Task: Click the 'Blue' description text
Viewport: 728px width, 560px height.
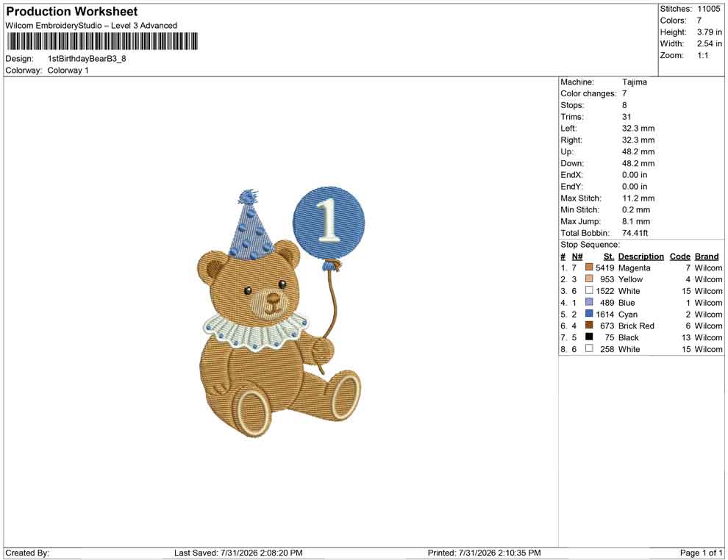Action: tap(627, 303)
